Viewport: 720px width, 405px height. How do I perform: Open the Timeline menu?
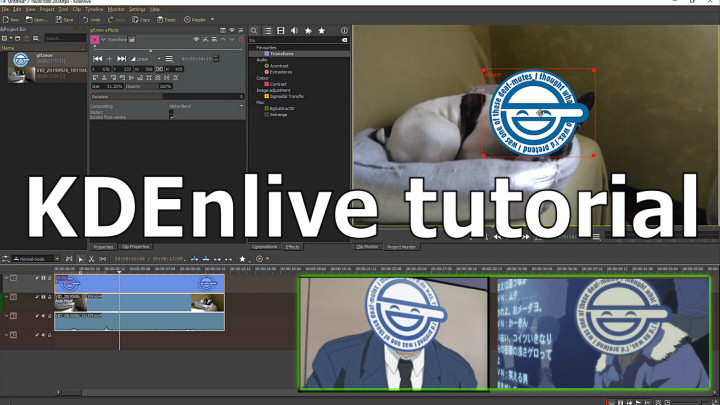[94, 9]
